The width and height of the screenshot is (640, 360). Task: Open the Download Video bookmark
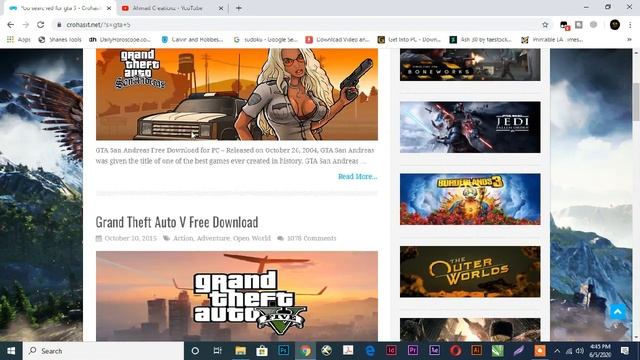(338, 40)
